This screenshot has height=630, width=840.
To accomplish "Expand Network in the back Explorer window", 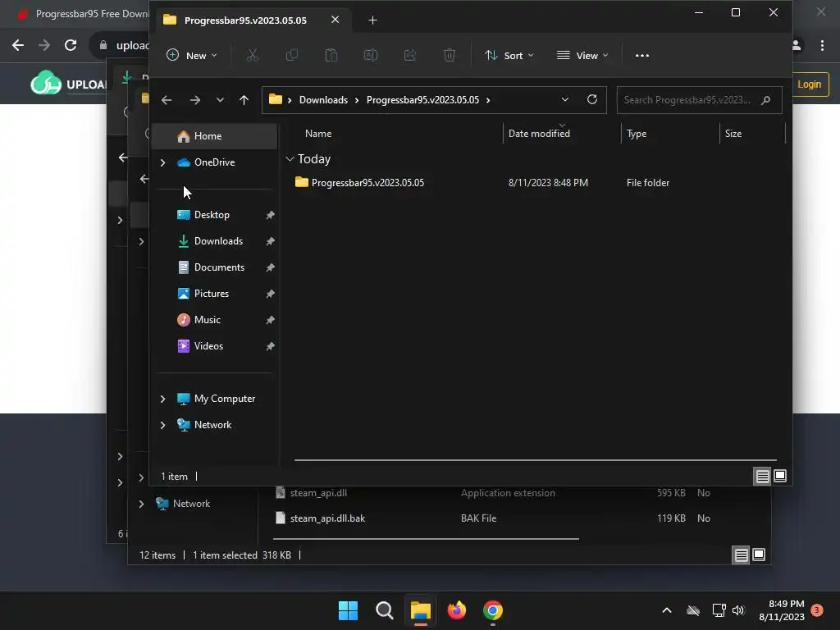I will [x=141, y=504].
